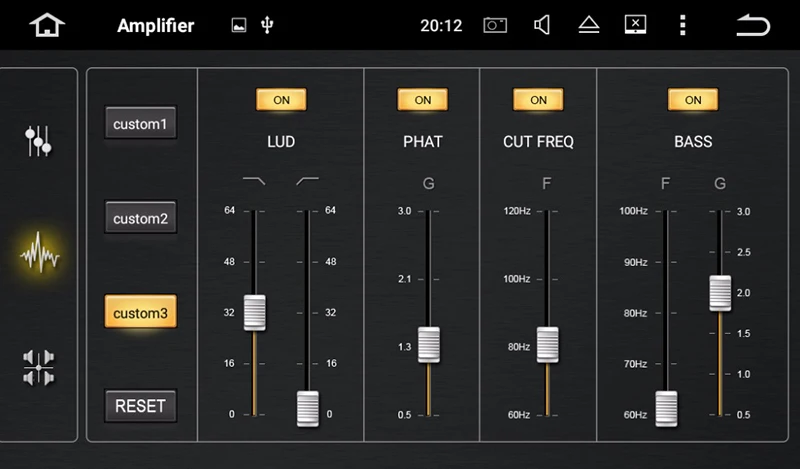This screenshot has width=800, height=469.
Task: Select the custom2 preset
Action: point(140,217)
